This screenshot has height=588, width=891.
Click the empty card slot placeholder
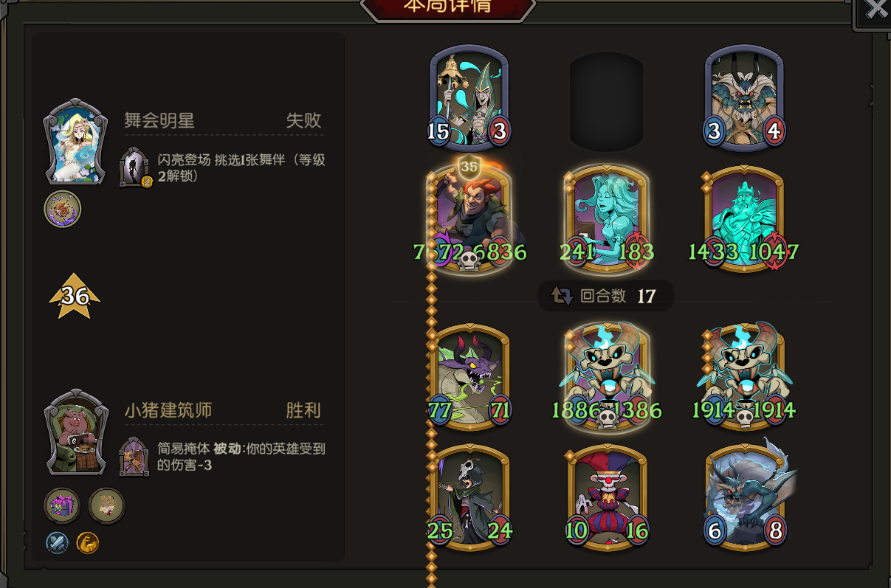coord(607,101)
